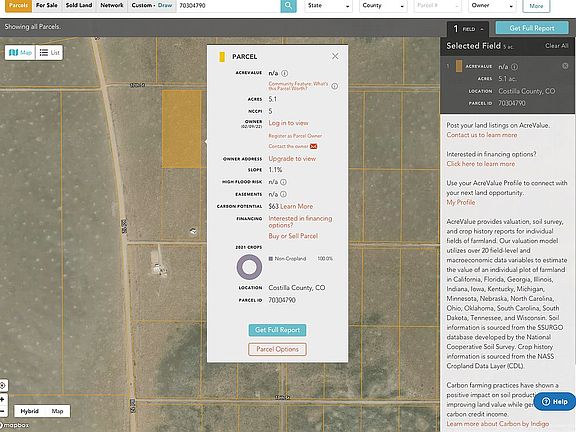Click Buy or Sell Parcel link

point(293,236)
